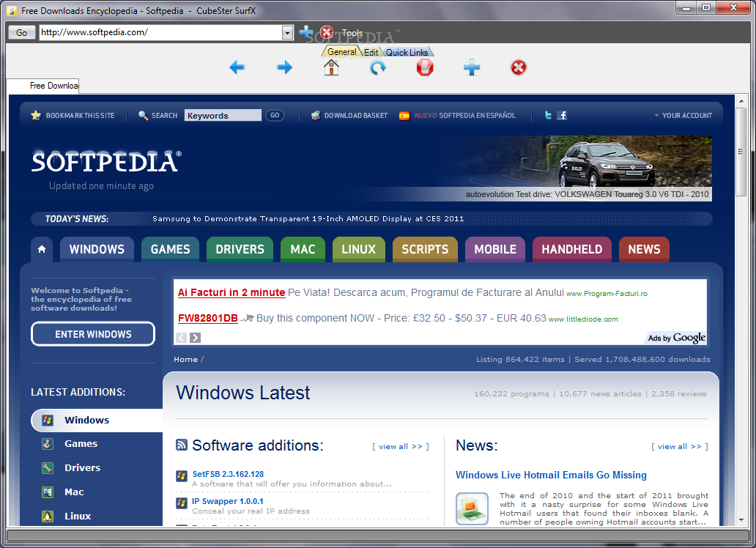This screenshot has height=548, width=756.
Task: Click the GO search button on Softpedia
Action: click(x=275, y=115)
